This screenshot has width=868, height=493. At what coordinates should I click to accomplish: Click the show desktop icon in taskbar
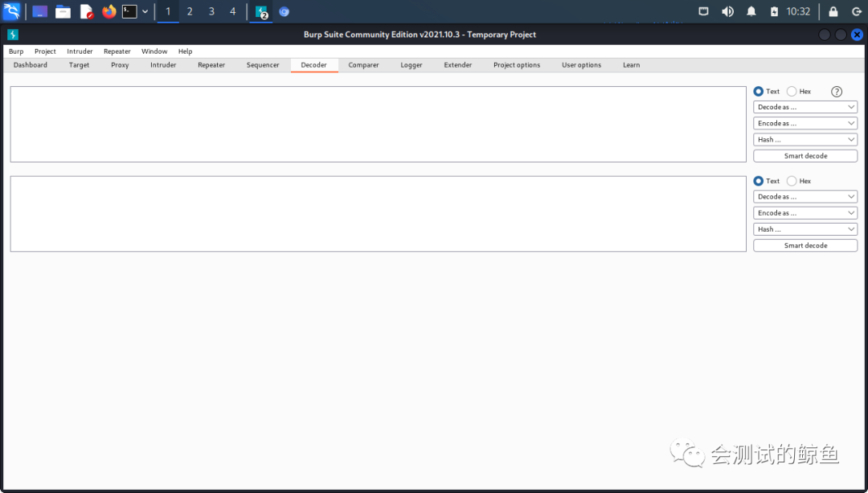click(x=40, y=11)
